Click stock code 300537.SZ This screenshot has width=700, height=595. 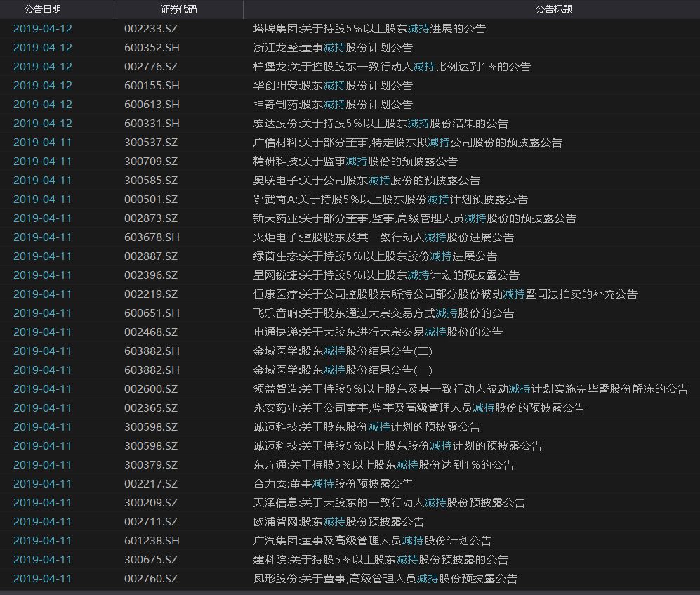click(151, 143)
